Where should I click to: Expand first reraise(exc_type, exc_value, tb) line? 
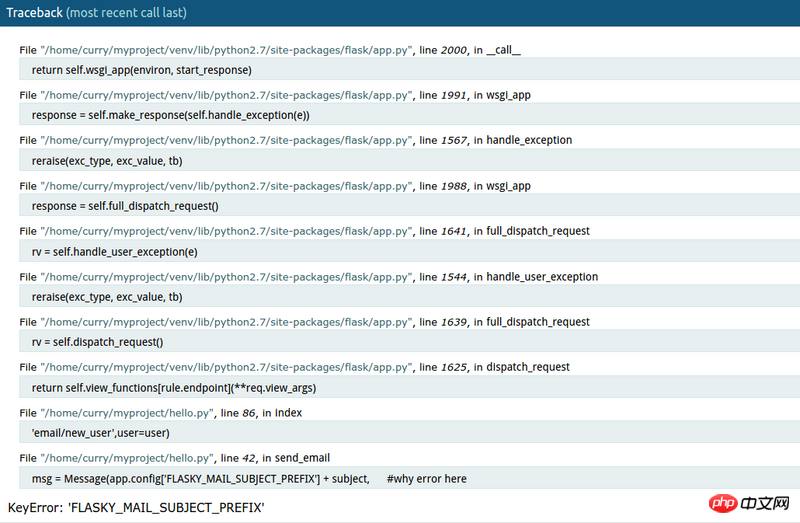click(x=409, y=160)
